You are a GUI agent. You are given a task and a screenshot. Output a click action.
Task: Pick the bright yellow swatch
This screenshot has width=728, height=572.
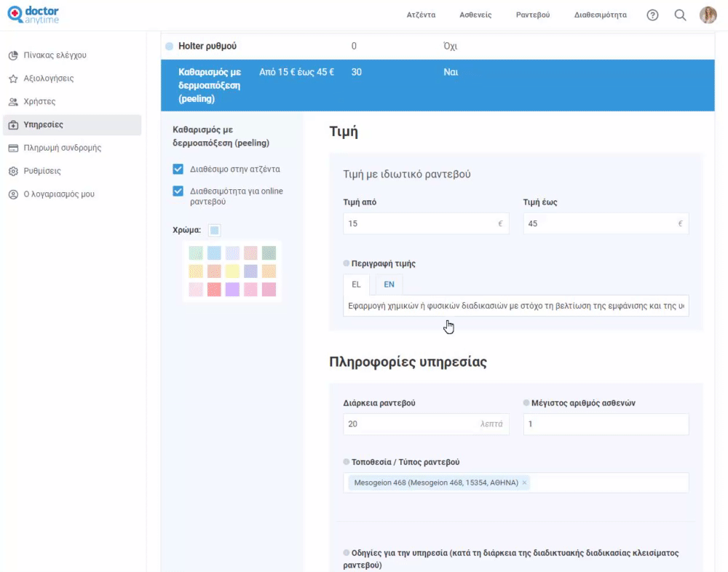pos(232,271)
